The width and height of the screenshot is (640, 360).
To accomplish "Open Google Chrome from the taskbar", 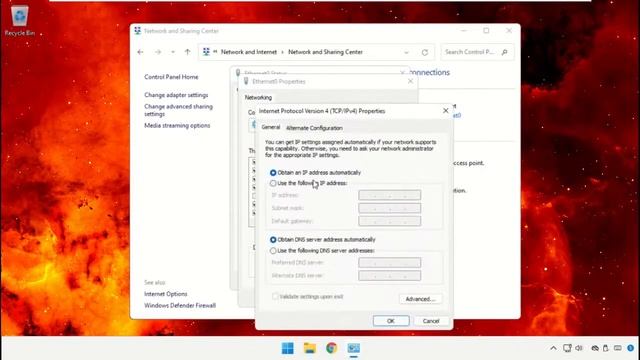I will point(331,348).
